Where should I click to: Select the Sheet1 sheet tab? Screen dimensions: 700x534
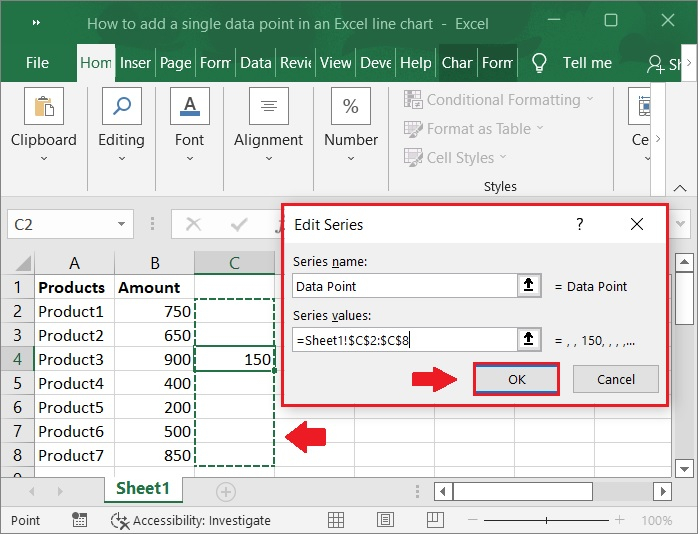143,488
